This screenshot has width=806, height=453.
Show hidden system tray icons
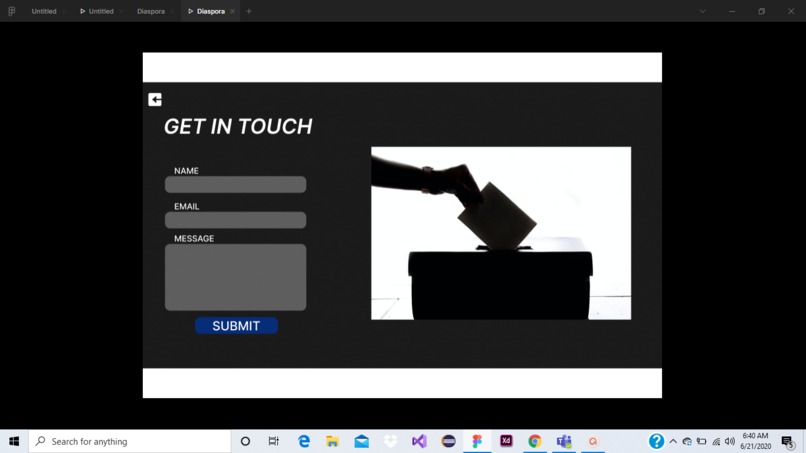[673, 441]
